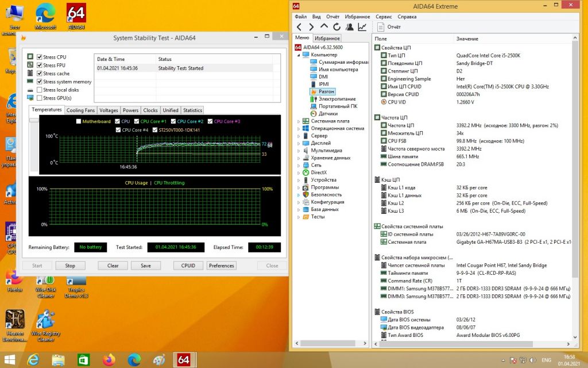
Task: Refresh the AIDA64 page with Refresh icon
Action: [x=336, y=27]
